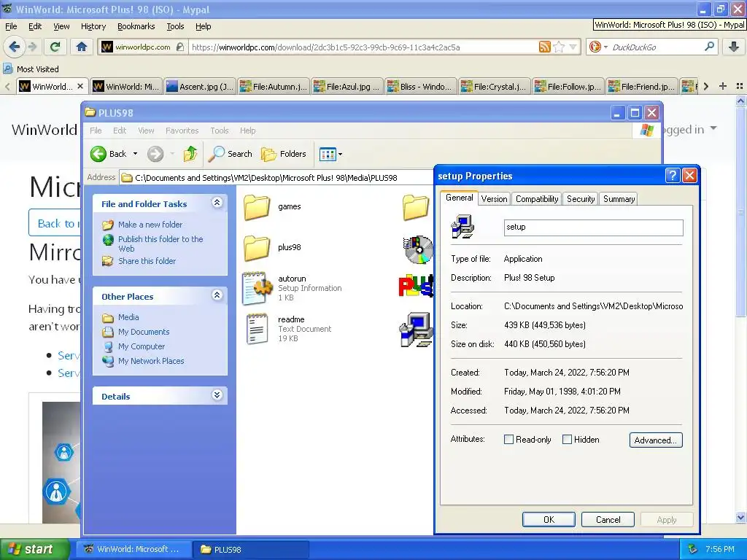The image size is (747, 560).
Task: Click Make a new folder task
Action: pos(150,225)
